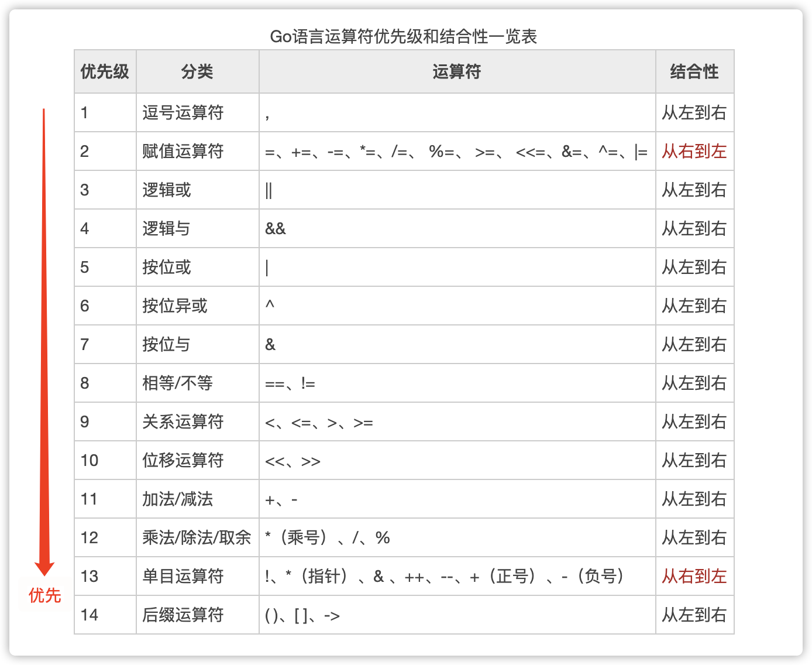Click the single '&' operator cell
Image resolution: width=812 pixels, height=665 pixels.
click(457, 344)
